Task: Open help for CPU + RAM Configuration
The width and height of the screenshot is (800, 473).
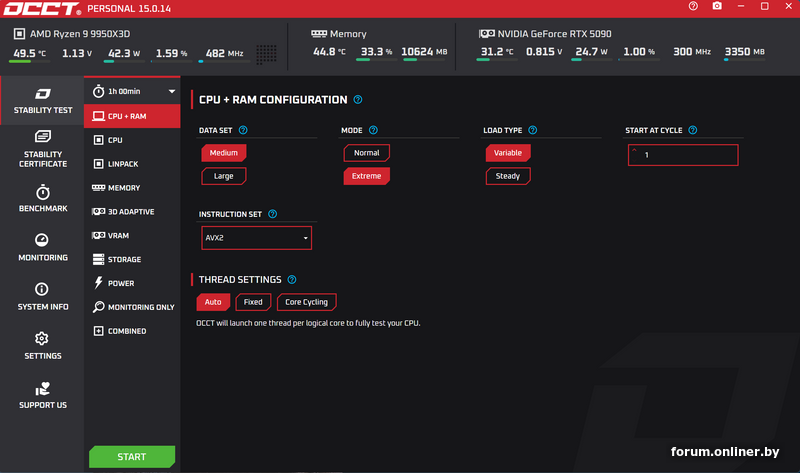Action: pos(358,99)
